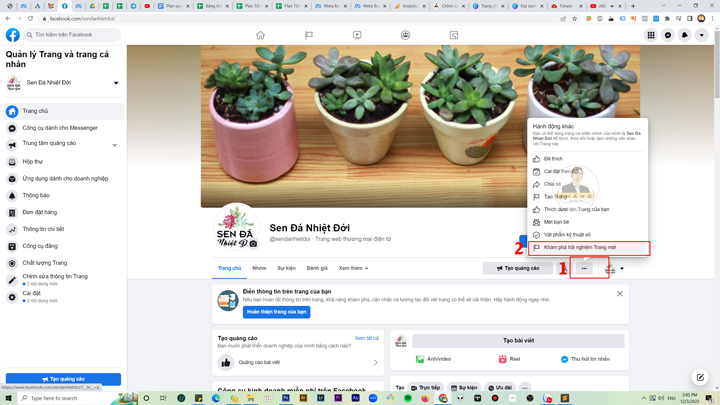Open page identity switcher dropdown arrow
This screenshot has height=405, width=720.
point(622,269)
